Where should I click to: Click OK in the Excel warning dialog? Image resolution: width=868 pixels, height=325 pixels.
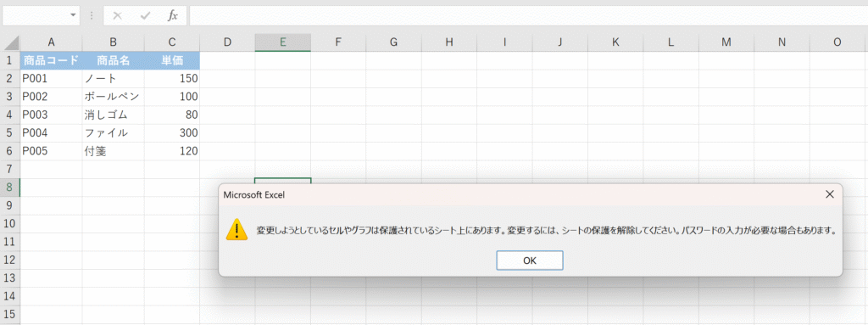(x=529, y=261)
